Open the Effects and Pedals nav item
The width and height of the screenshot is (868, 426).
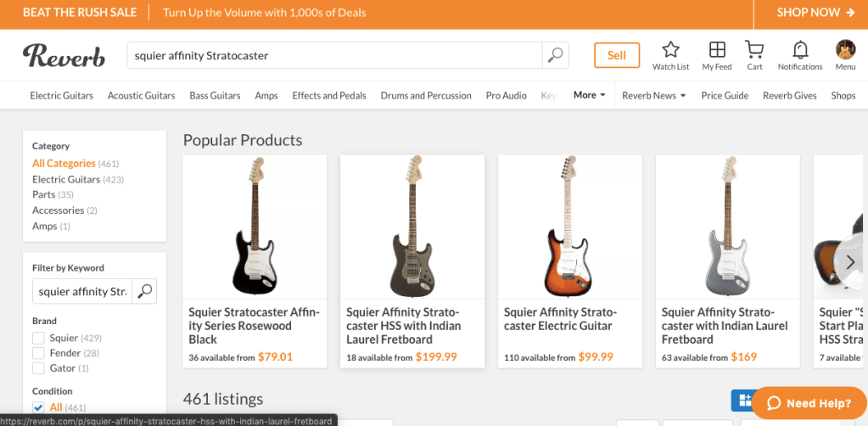tap(329, 96)
